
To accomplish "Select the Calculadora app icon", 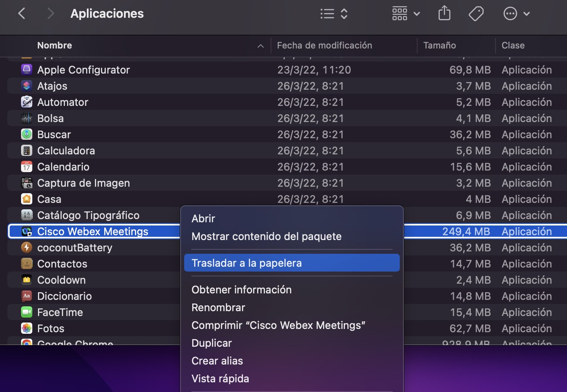I will coord(26,150).
